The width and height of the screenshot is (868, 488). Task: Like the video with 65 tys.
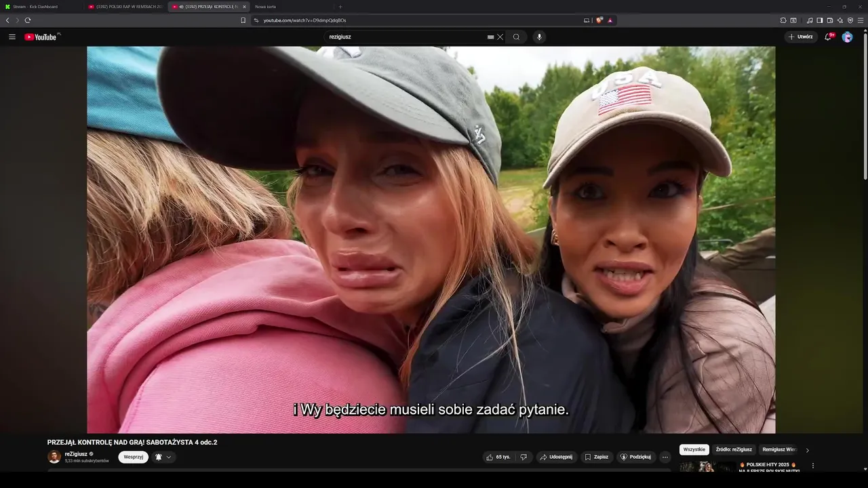pyautogui.click(x=498, y=457)
